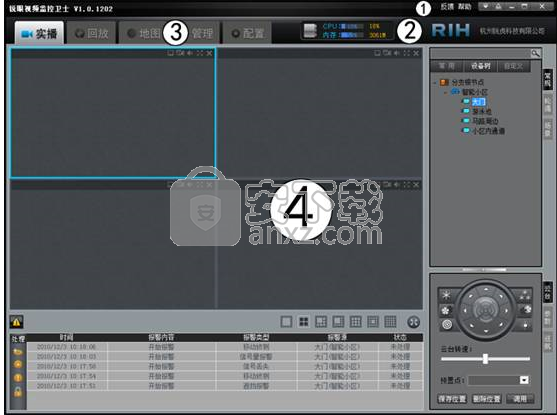557x415 pixels.
Task: Click snapshot icon in top-right video window
Action: [x=378, y=53]
